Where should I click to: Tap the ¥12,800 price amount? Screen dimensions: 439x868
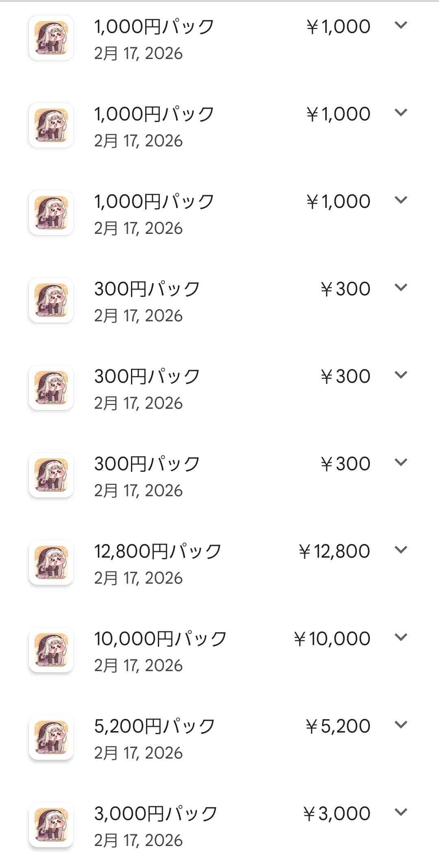point(334,551)
